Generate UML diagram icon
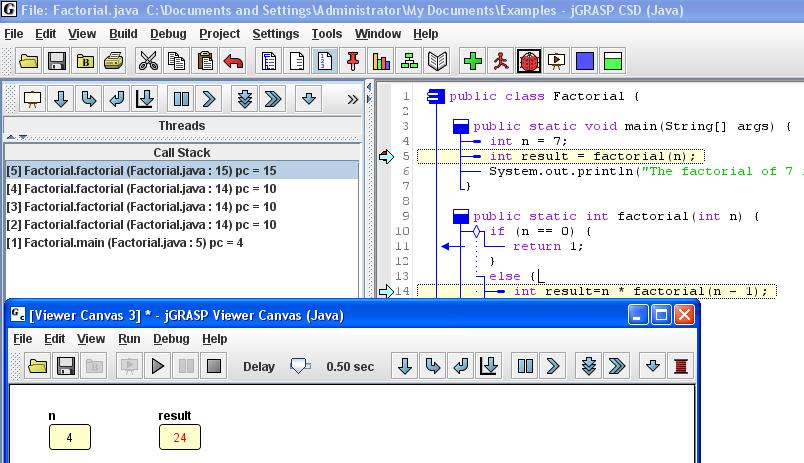The height and width of the screenshot is (463, 804). (x=409, y=61)
